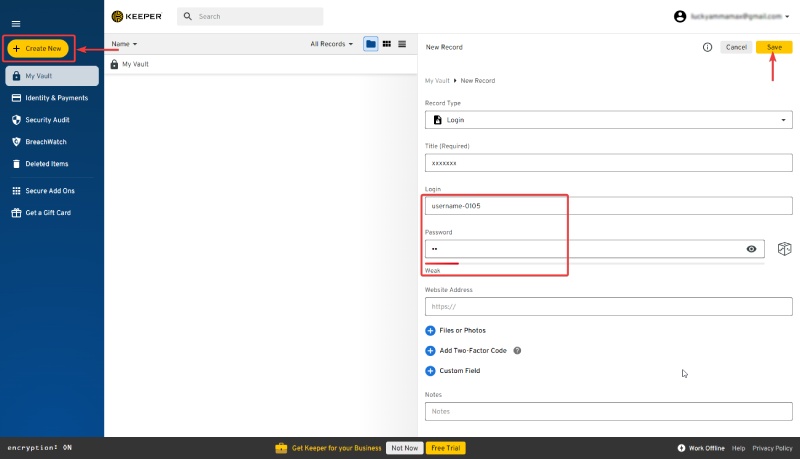Open My Vault in the sidebar
Viewport: 800px width, 459px height.
pyautogui.click(x=52, y=76)
